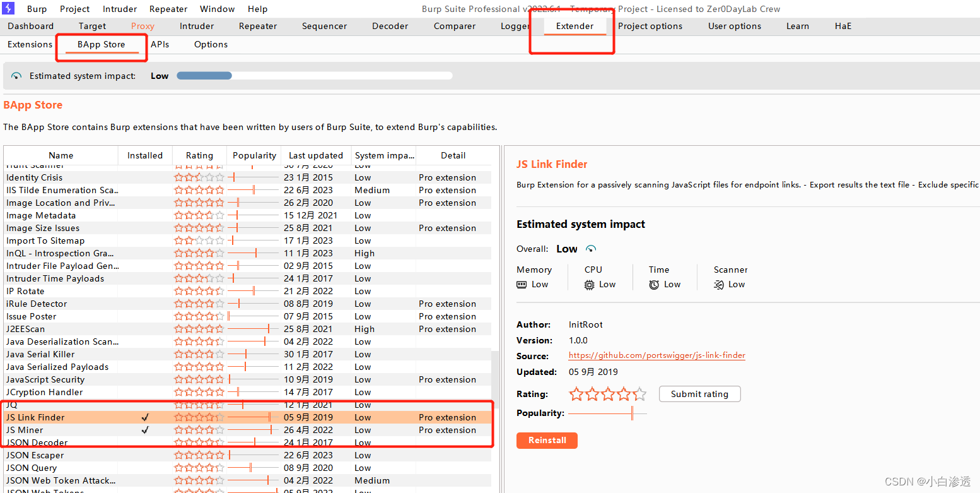Open the Window menu
Viewport: 980px width, 493px height.
(218, 9)
